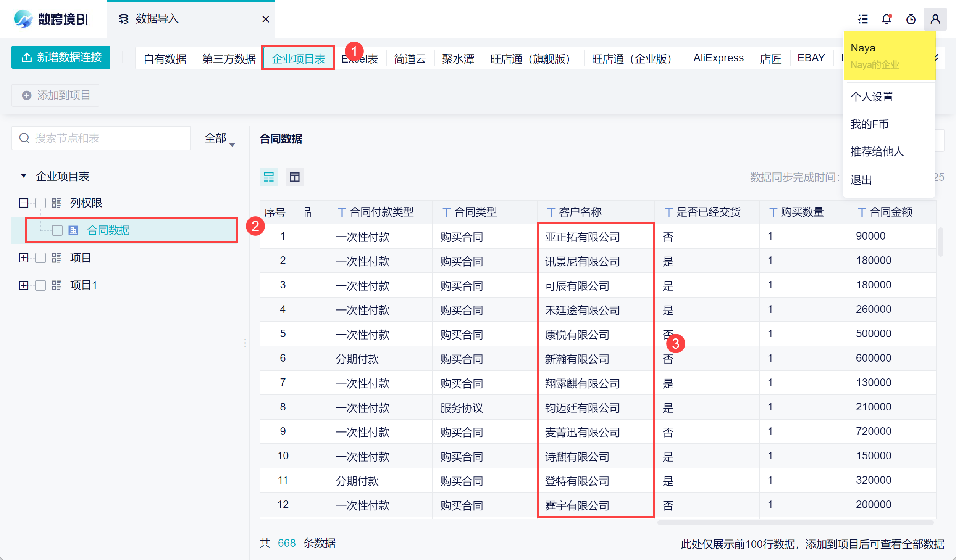The height and width of the screenshot is (560, 956).
Task: Click the 合同数据 table icon
Action: [x=73, y=230]
